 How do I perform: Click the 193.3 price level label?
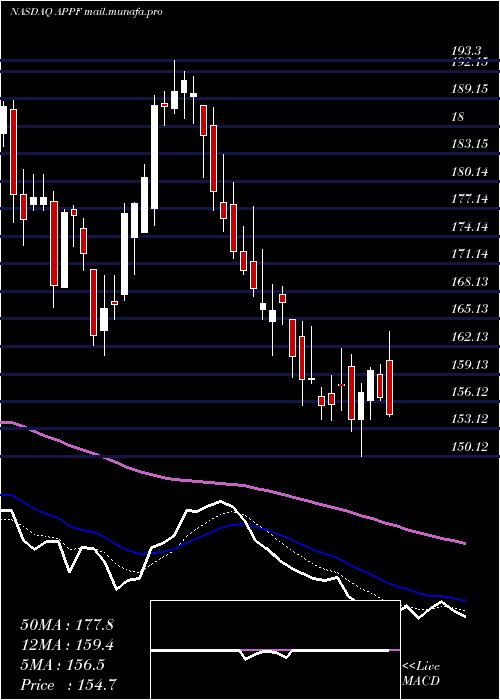[x=468, y=50]
